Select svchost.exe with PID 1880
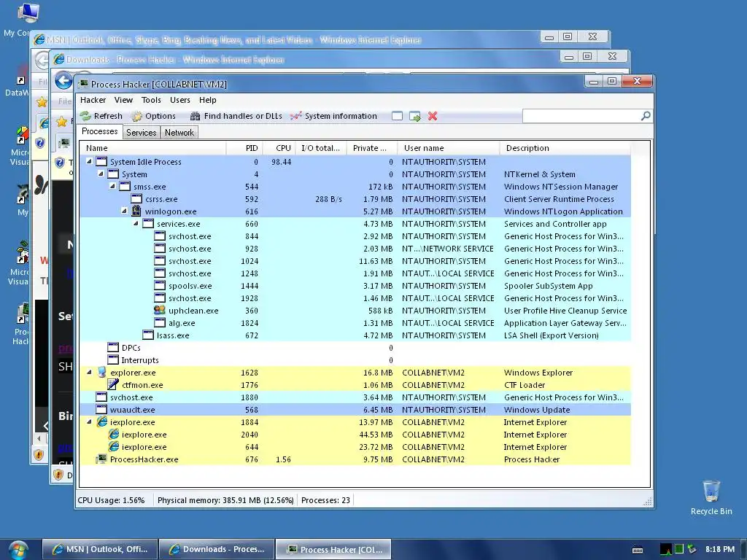 [x=355, y=397]
